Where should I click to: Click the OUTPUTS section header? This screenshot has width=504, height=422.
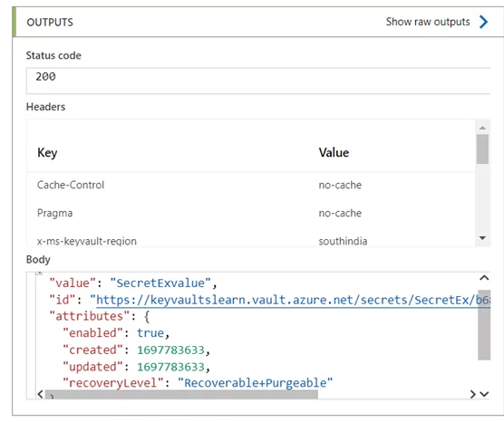click(50, 22)
